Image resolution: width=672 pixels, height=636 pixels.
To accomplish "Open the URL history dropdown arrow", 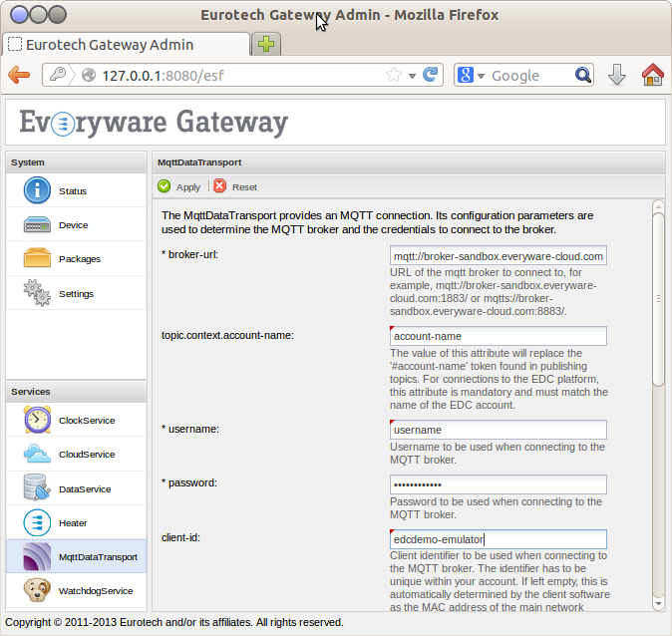I will 412,76.
